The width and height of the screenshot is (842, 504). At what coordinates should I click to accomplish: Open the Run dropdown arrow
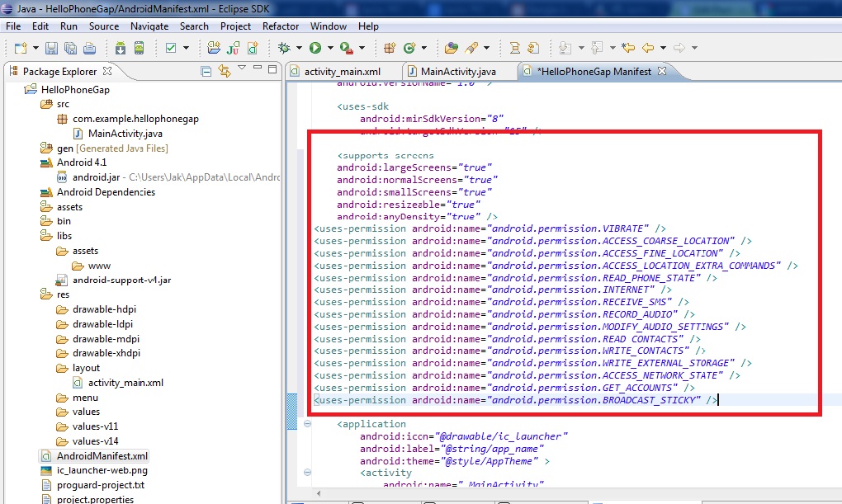[329, 48]
